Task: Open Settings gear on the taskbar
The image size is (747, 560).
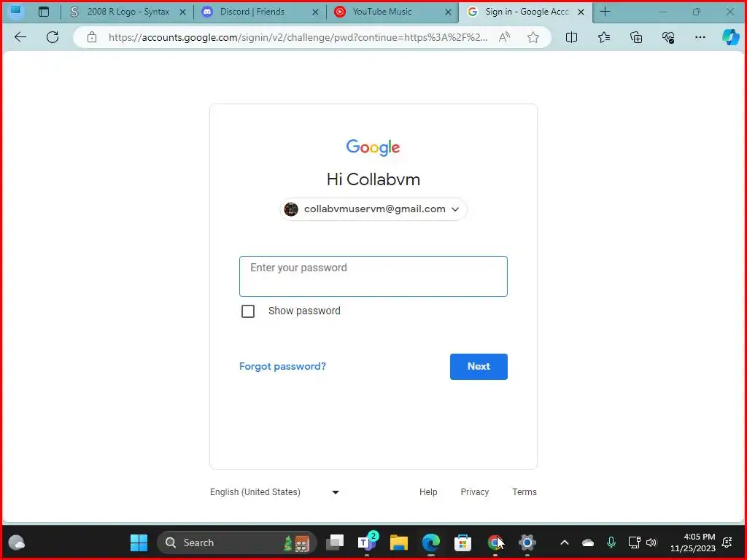Action: [x=527, y=542]
